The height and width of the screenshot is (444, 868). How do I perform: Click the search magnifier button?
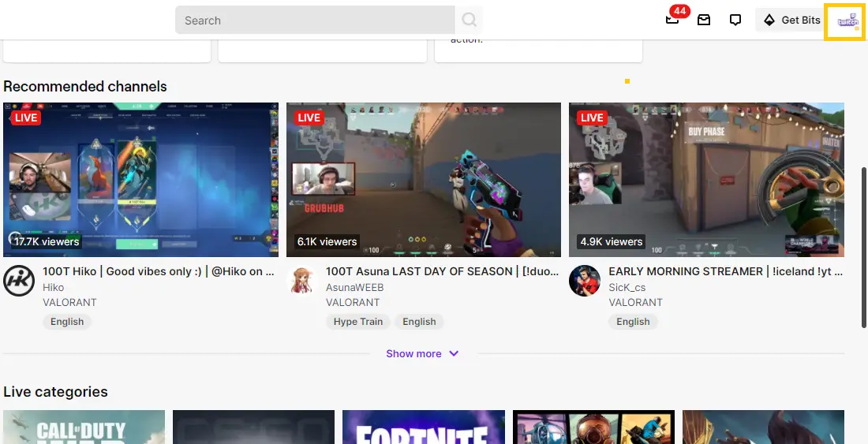(x=469, y=21)
